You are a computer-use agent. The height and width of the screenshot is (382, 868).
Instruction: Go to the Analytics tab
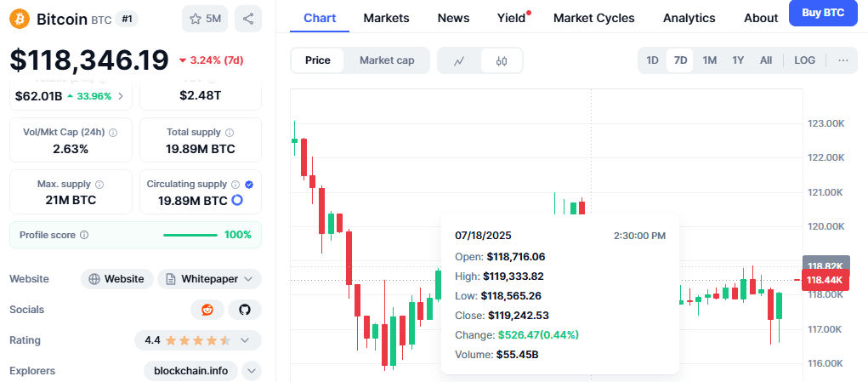[689, 18]
